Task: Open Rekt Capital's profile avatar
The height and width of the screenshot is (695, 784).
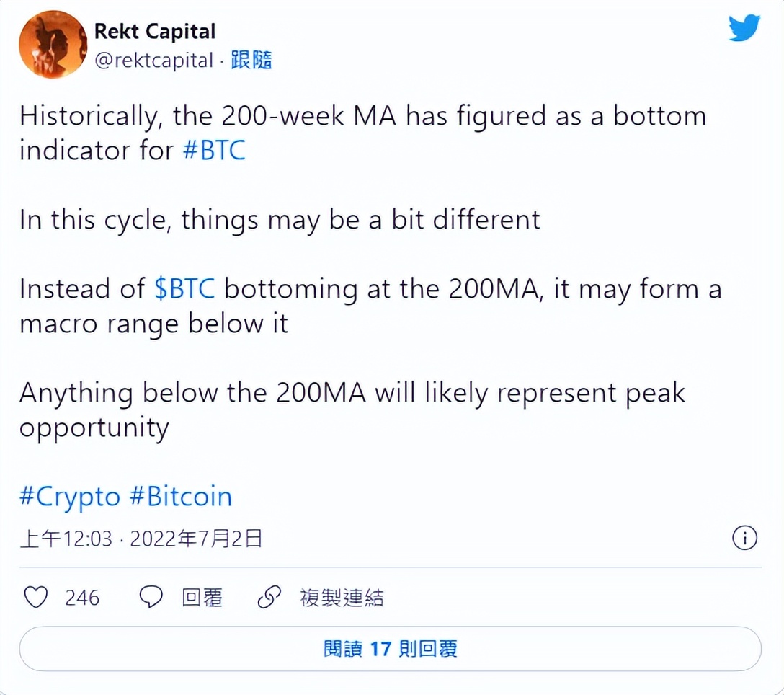Action: [53, 44]
